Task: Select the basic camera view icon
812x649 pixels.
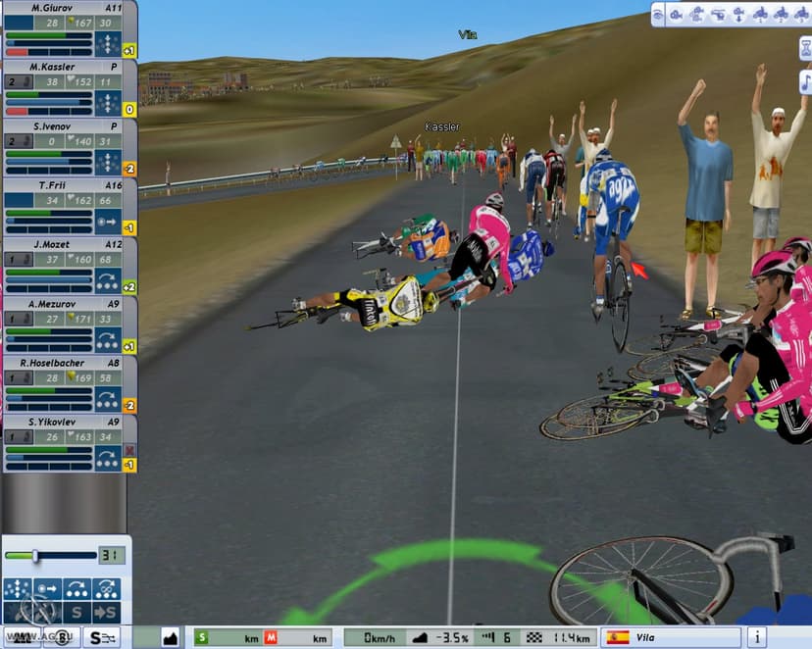Action: click(677, 15)
